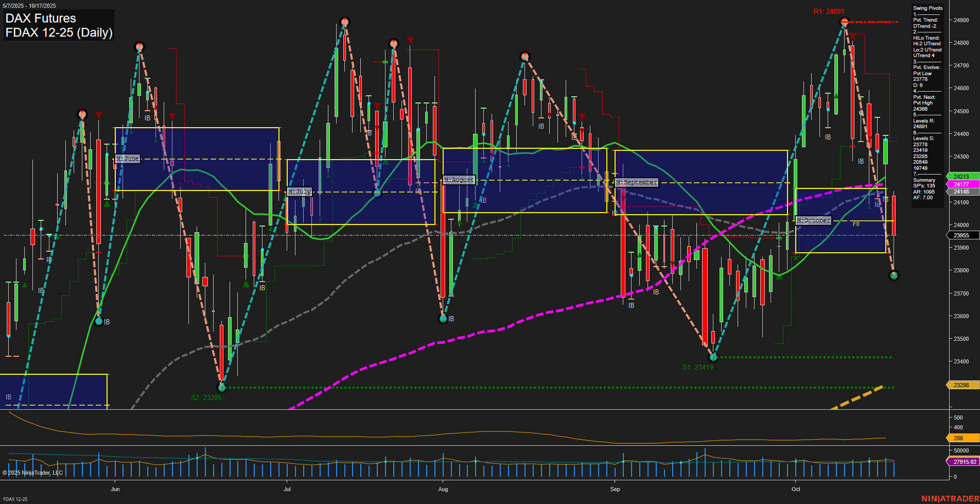Click the swing high pivot marker at R1 24891
The image size is (980, 504).
[844, 22]
